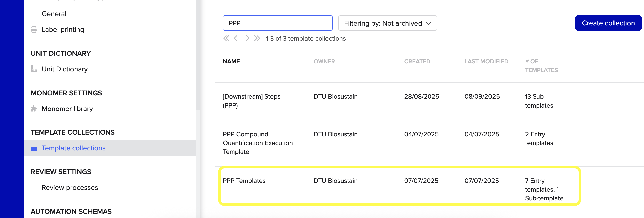Open the PPP Templates collection
Image resolution: width=644 pixels, height=218 pixels.
pyautogui.click(x=244, y=181)
